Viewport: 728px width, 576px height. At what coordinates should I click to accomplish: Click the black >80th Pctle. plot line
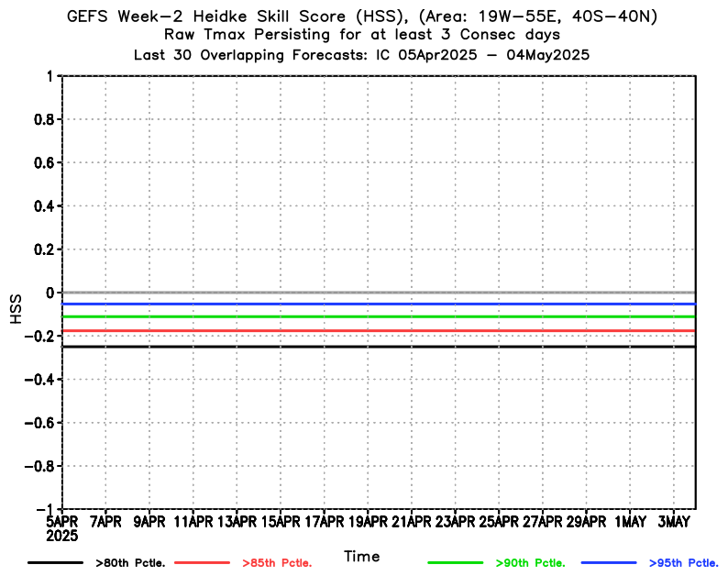[x=379, y=347]
